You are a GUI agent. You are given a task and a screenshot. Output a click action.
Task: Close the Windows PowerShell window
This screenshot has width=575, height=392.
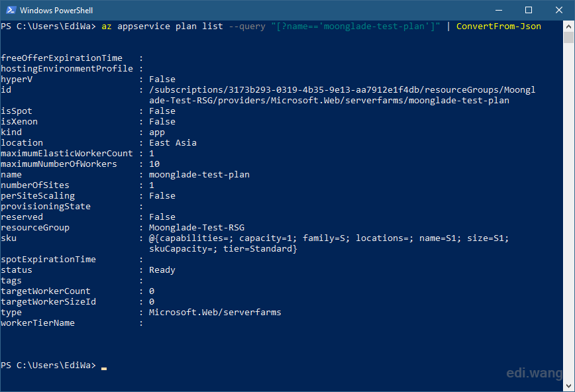coord(559,10)
